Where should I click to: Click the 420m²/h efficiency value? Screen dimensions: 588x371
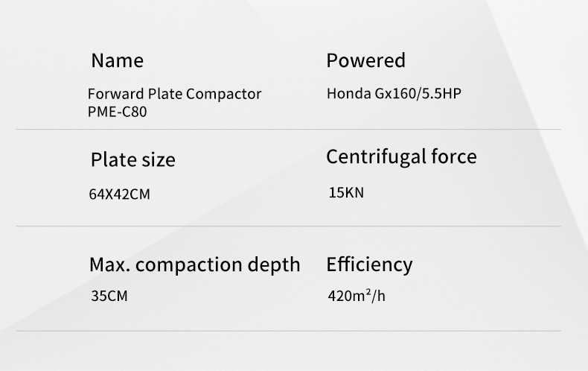pos(357,297)
